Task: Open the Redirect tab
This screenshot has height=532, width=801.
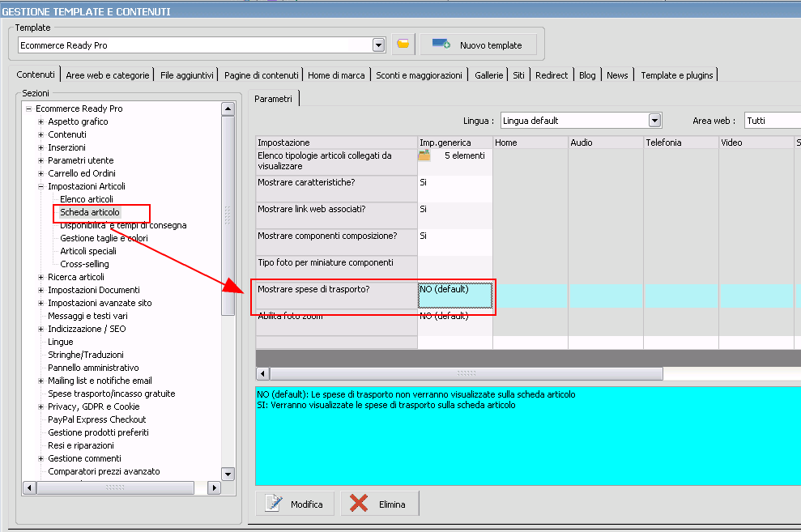Action: pyautogui.click(x=552, y=75)
